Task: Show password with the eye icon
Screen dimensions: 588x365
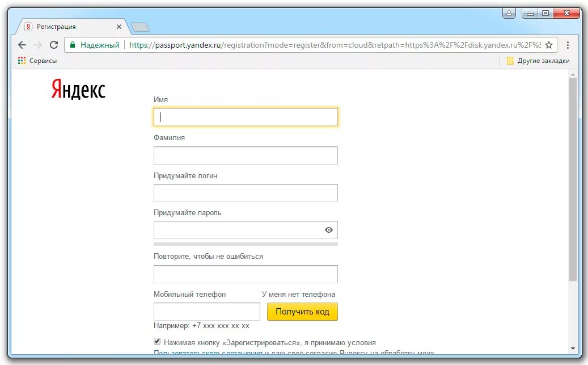Action: click(x=329, y=230)
